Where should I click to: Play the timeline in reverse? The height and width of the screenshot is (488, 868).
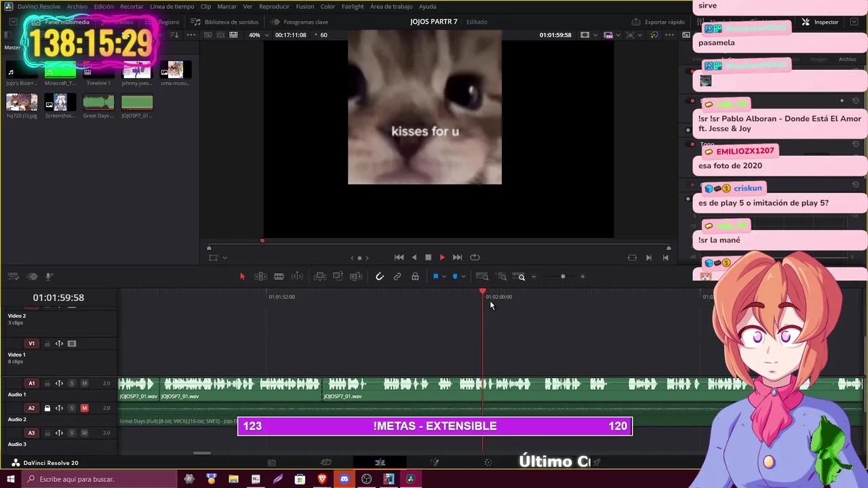(414, 258)
